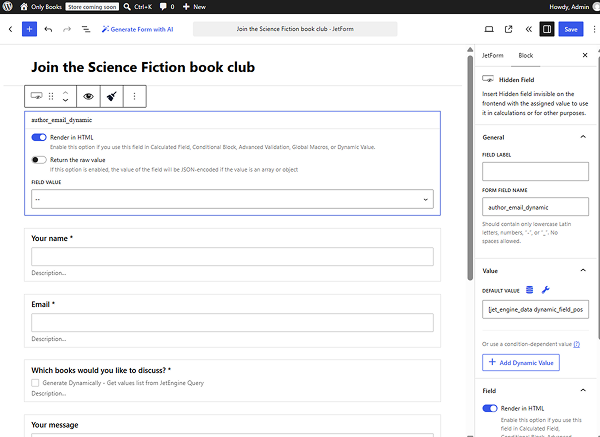Image resolution: width=600 pixels, height=437 pixels.
Task: Click the Your name input field
Action: [x=232, y=256]
